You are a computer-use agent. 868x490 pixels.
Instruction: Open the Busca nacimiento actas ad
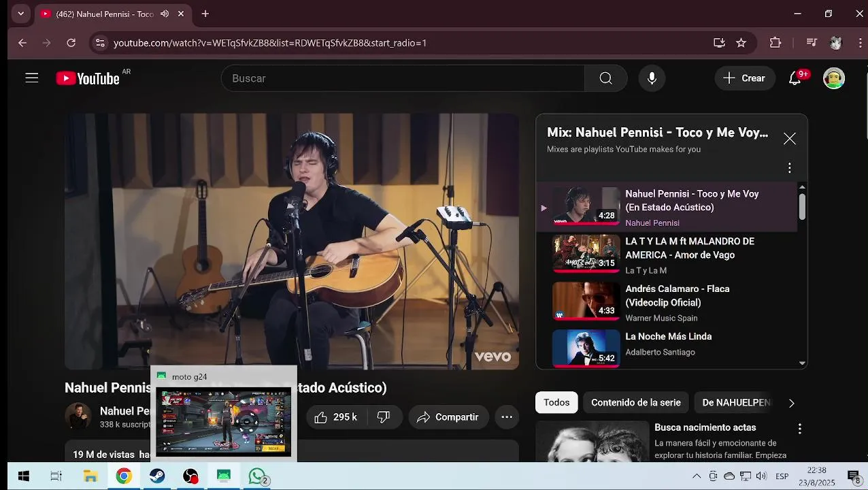(705, 427)
